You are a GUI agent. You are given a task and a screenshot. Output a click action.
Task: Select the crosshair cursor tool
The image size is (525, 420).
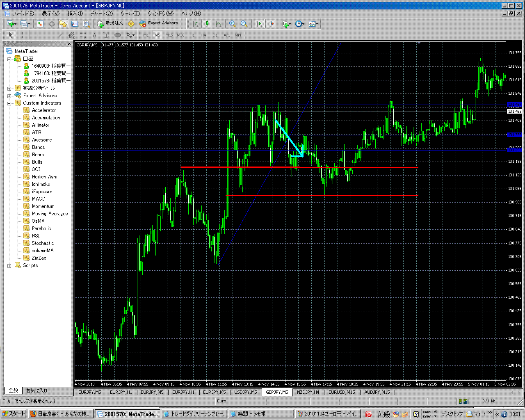tap(23, 35)
